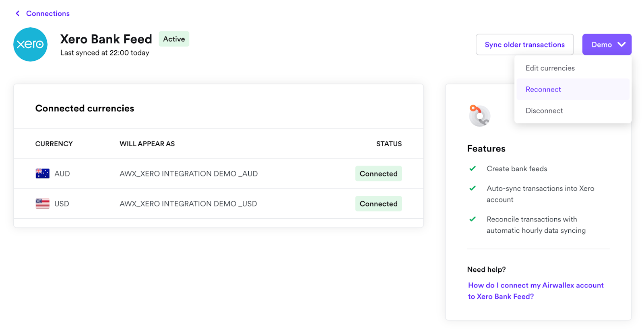Click the CURRENCY column header

pos(54,144)
